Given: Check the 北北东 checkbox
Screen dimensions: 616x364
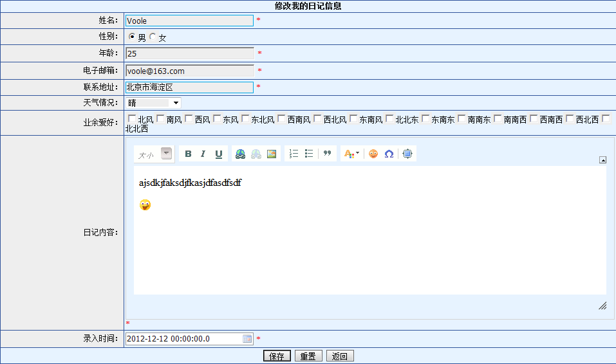Looking at the screenshot, I should 389,118.
